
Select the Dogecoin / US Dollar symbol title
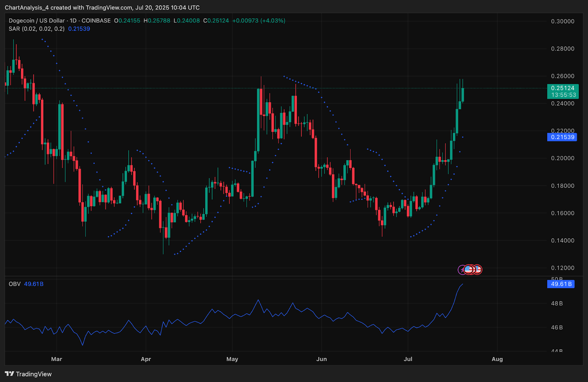click(x=37, y=21)
